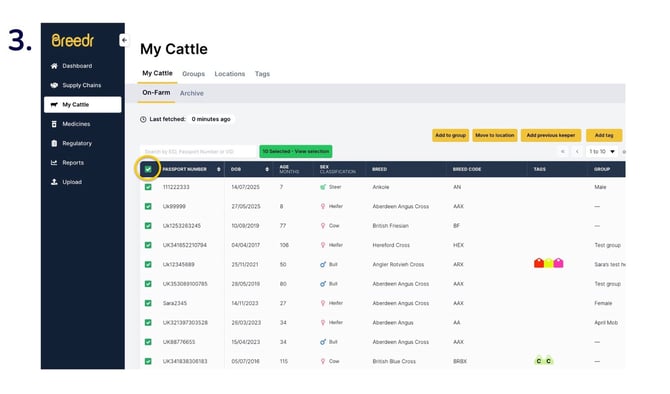Open the Archive sub-tab
670x394 pixels.
pos(191,93)
